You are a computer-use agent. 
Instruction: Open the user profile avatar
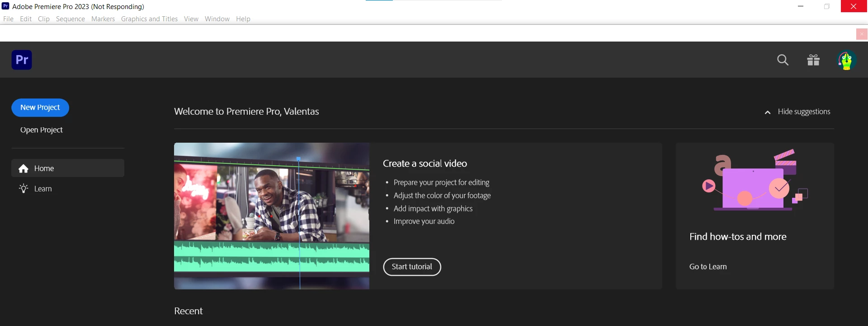tap(846, 60)
